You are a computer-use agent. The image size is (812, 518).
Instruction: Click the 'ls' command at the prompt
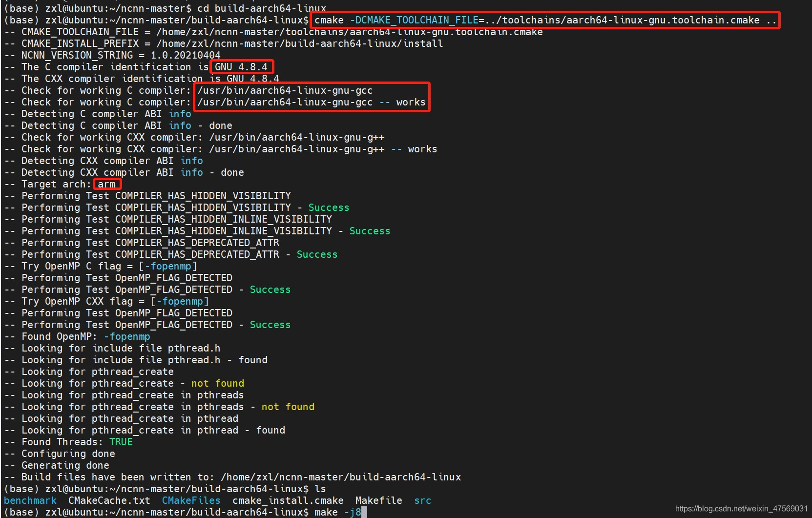click(x=320, y=489)
